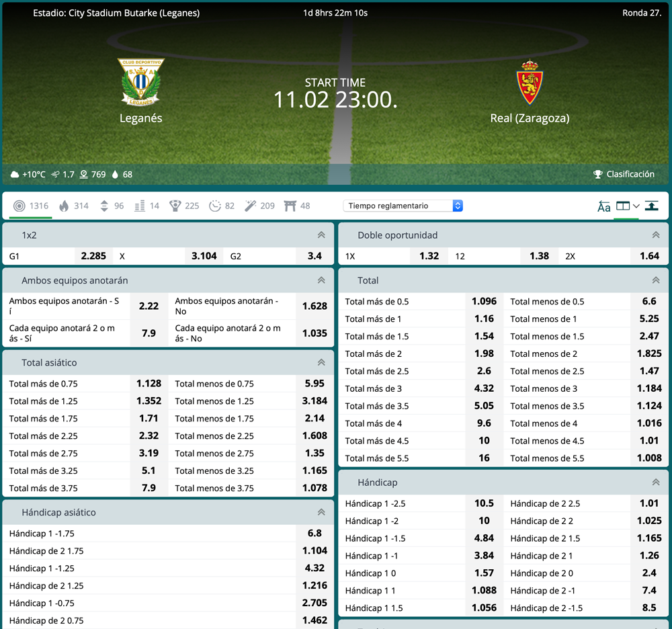672x629 pixels.
Task: Collapse the Hándicap section
Action: (656, 483)
